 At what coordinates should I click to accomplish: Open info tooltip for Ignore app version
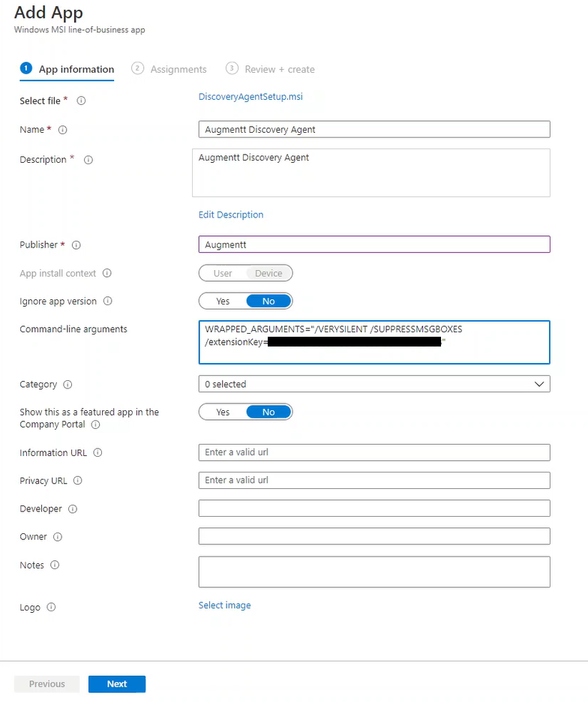(x=106, y=301)
